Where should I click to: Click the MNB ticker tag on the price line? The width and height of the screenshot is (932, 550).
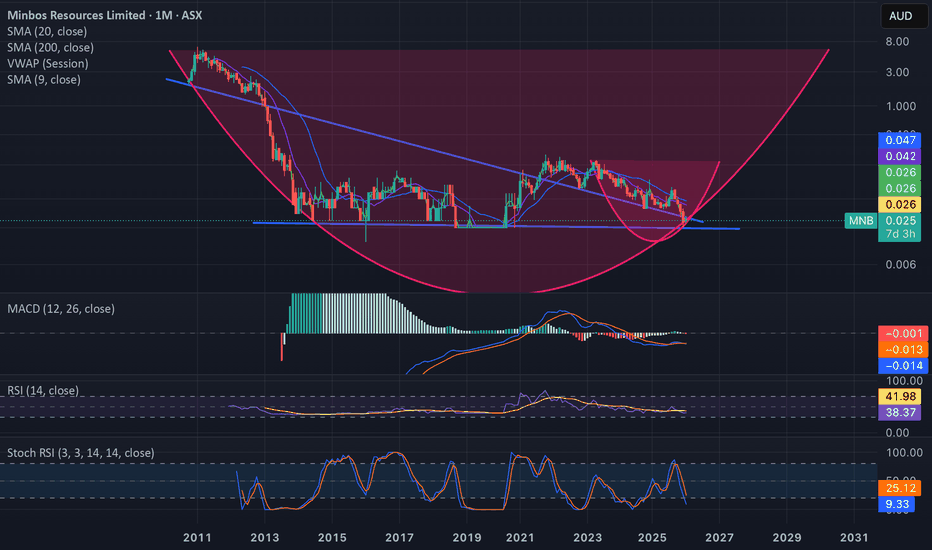(858, 220)
